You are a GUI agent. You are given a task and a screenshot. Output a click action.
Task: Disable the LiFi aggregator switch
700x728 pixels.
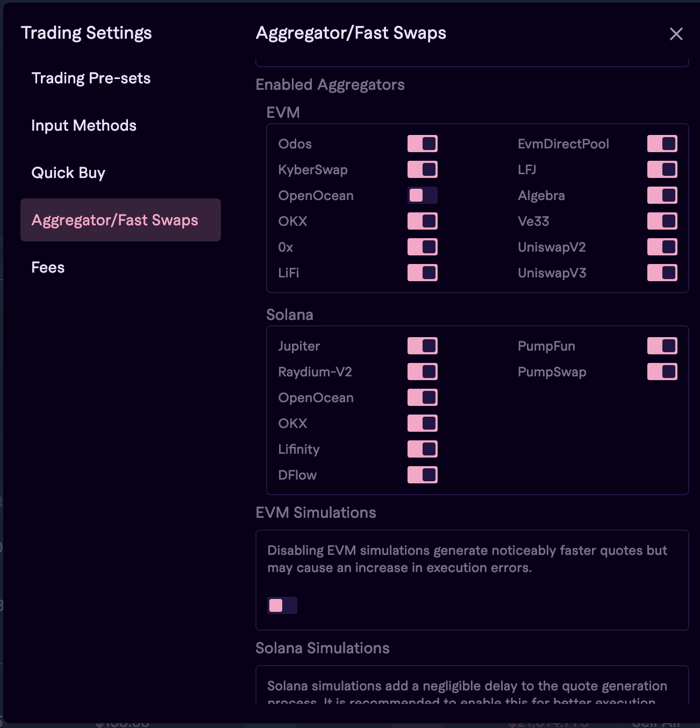[422, 273]
